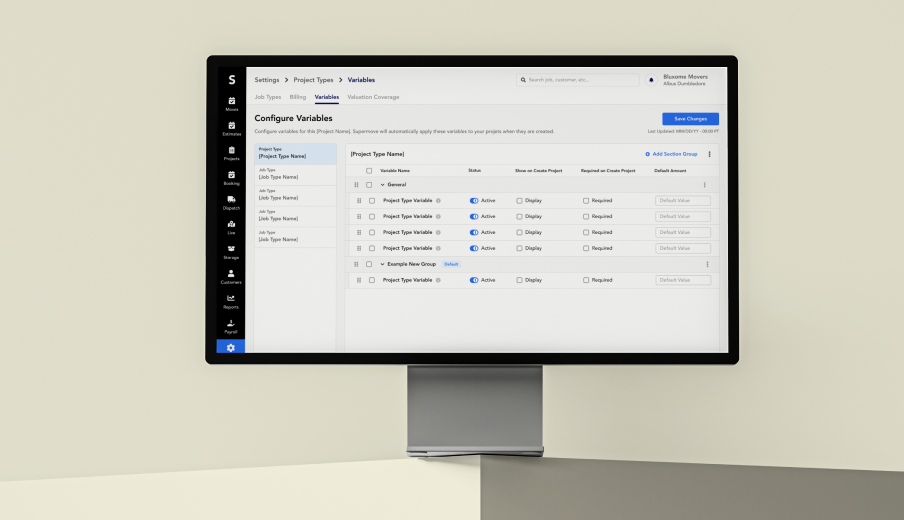Focus the search job, customer field
This screenshot has width=904, height=520.
pyautogui.click(x=578, y=80)
